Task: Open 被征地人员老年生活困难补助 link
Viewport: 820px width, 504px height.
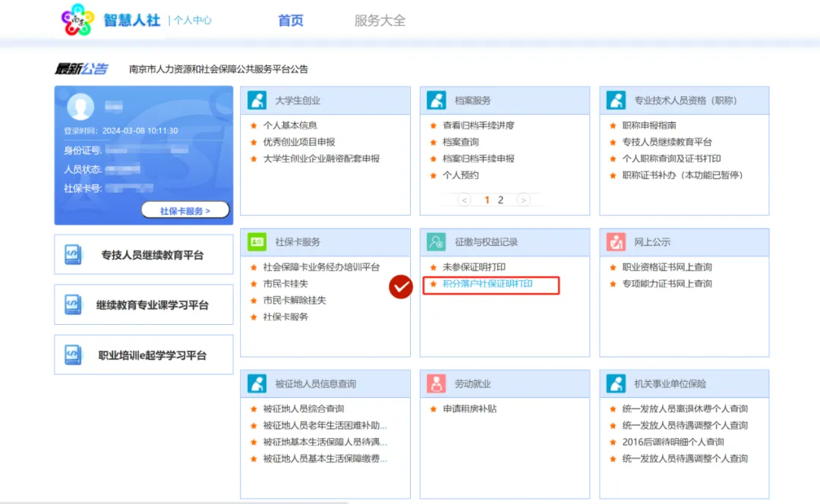Action: tap(325, 426)
